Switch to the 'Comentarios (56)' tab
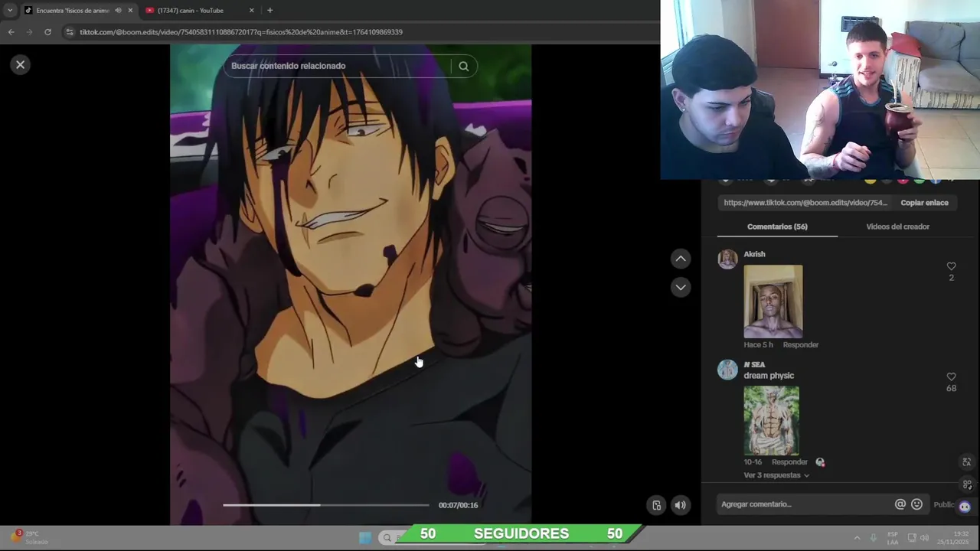This screenshot has width=980, height=551. [x=777, y=227]
